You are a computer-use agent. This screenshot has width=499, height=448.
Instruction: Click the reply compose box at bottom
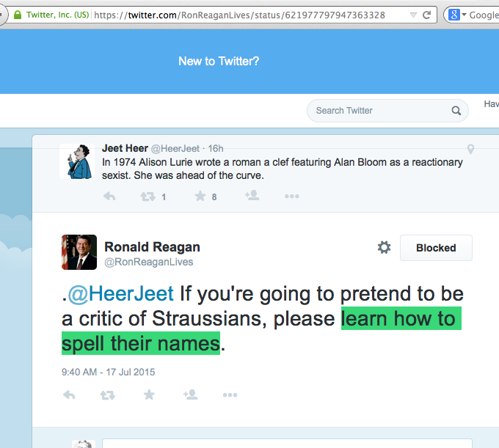coord(287,444)
